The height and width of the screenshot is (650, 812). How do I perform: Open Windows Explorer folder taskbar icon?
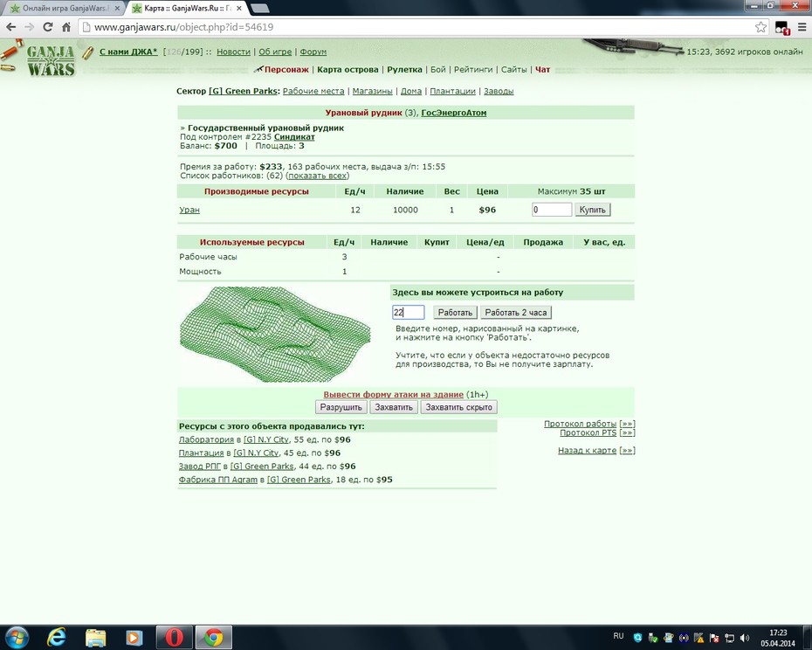pos(95,637)
